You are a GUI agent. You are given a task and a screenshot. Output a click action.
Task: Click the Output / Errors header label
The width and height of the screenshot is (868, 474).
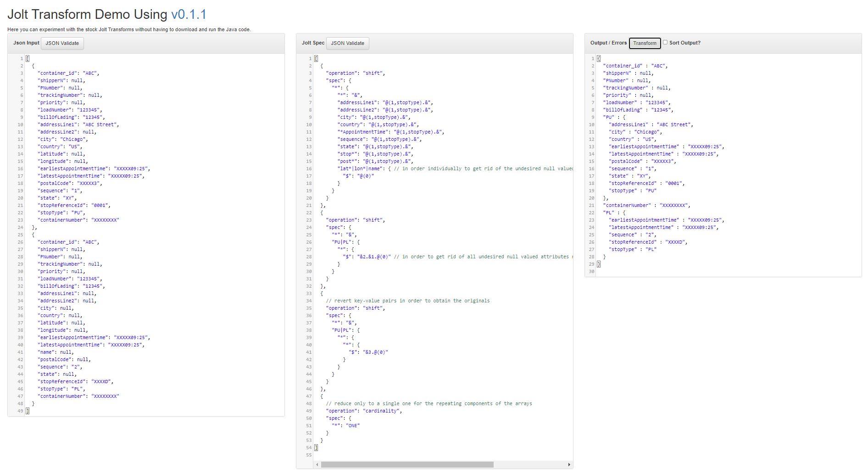(x=608, y=43)
